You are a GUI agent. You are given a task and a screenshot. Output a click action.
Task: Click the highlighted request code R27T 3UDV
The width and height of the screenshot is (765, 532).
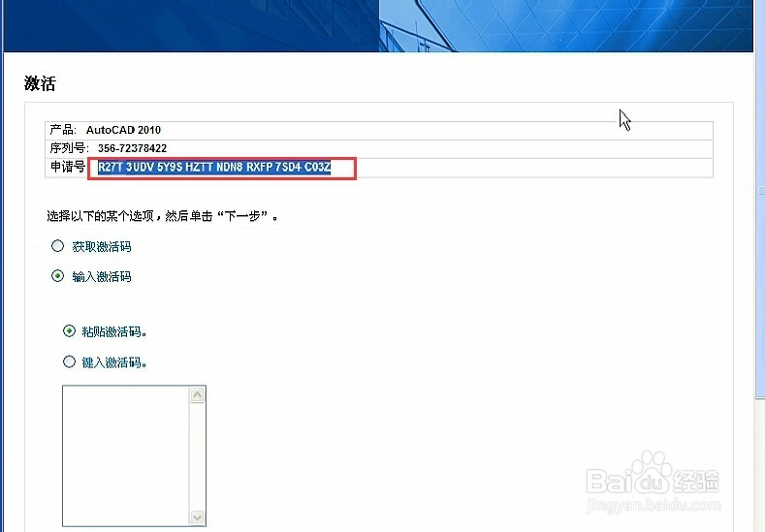pos(214,168)
